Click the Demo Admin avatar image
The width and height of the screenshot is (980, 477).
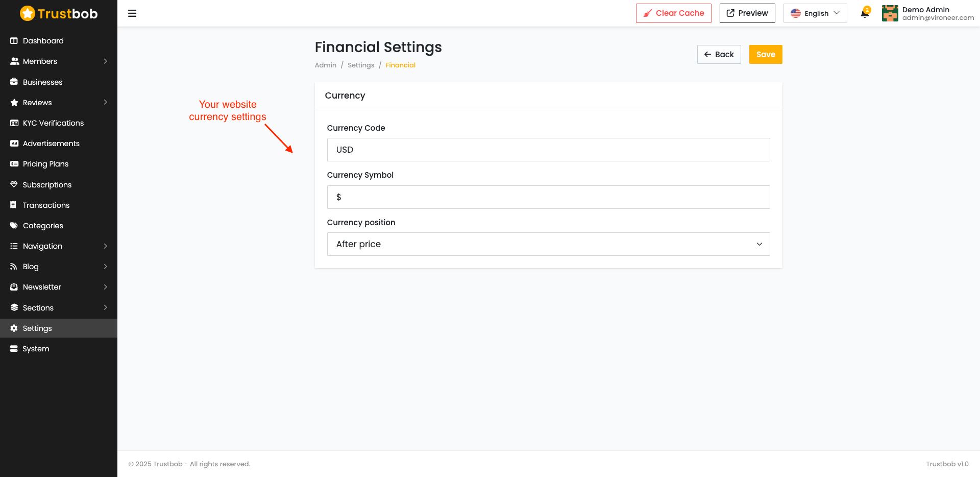click(890, 13)
